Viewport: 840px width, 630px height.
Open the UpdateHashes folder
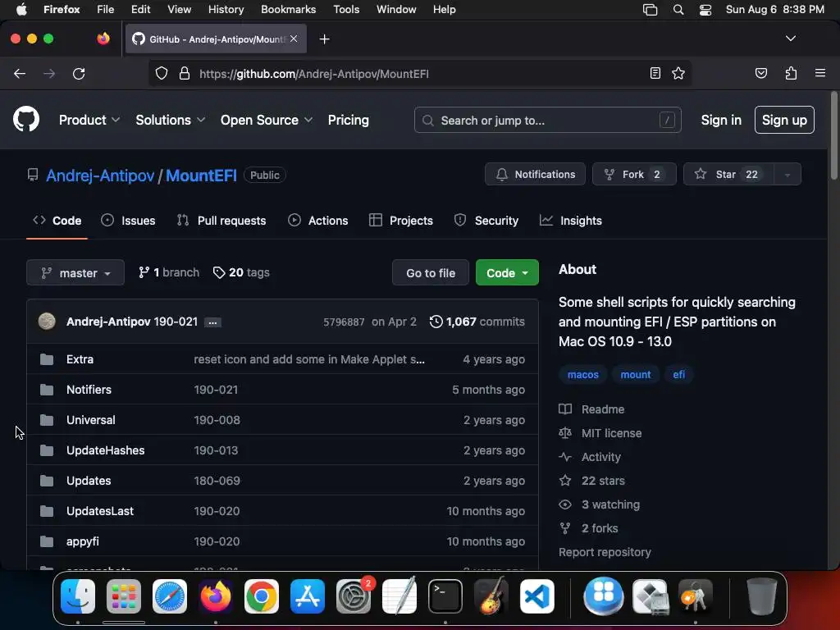tap(106, 450)
